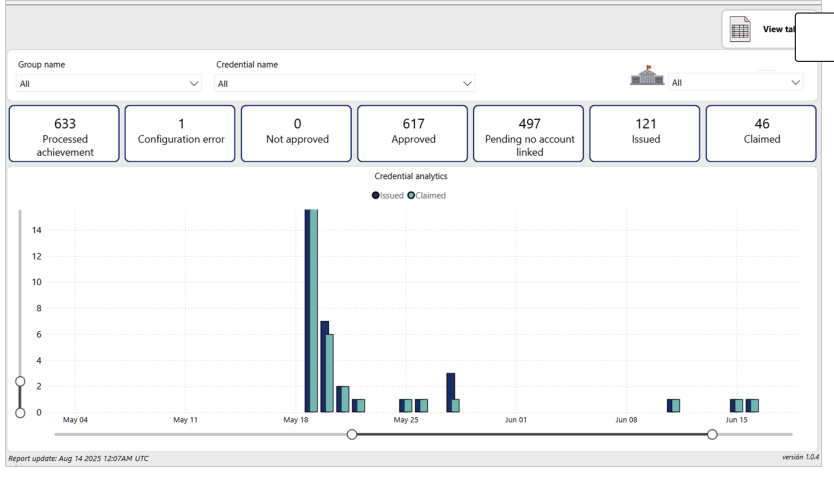Click the school building icon

(x=647, y=76)
